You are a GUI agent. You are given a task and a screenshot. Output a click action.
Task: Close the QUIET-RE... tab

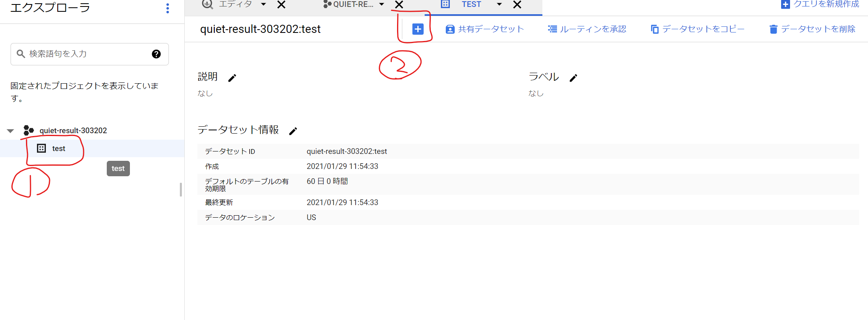[399, 4]
